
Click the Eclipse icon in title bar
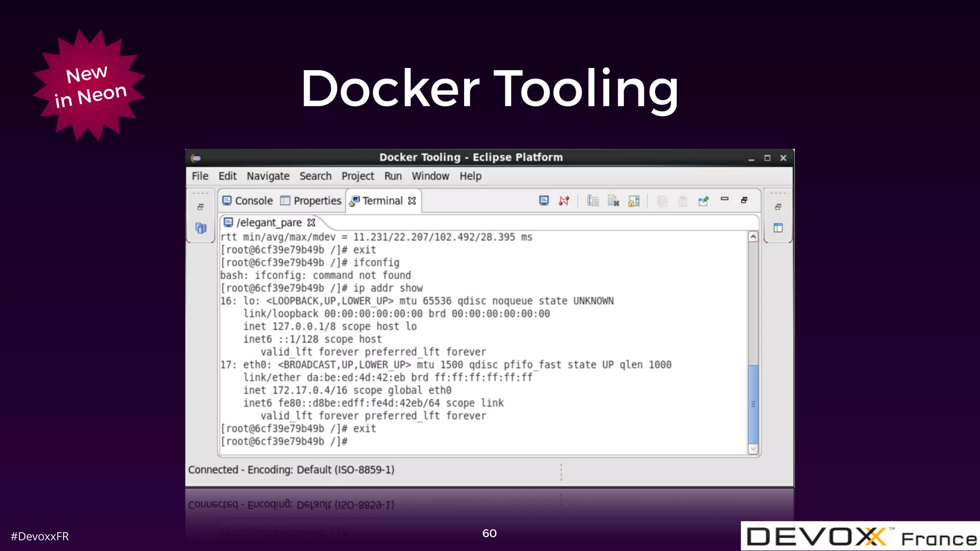[196, 158]
